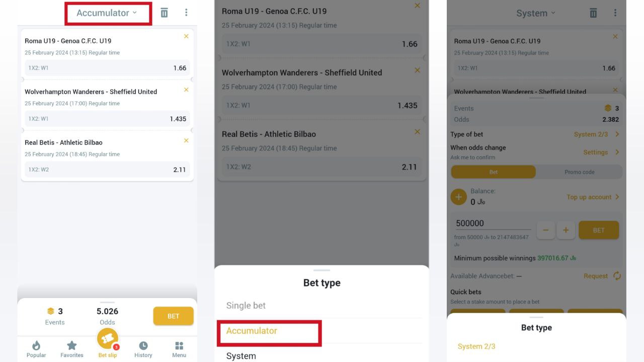Delete the bet slip with the trash icon
644x362 pixels.
coord(164,13)
